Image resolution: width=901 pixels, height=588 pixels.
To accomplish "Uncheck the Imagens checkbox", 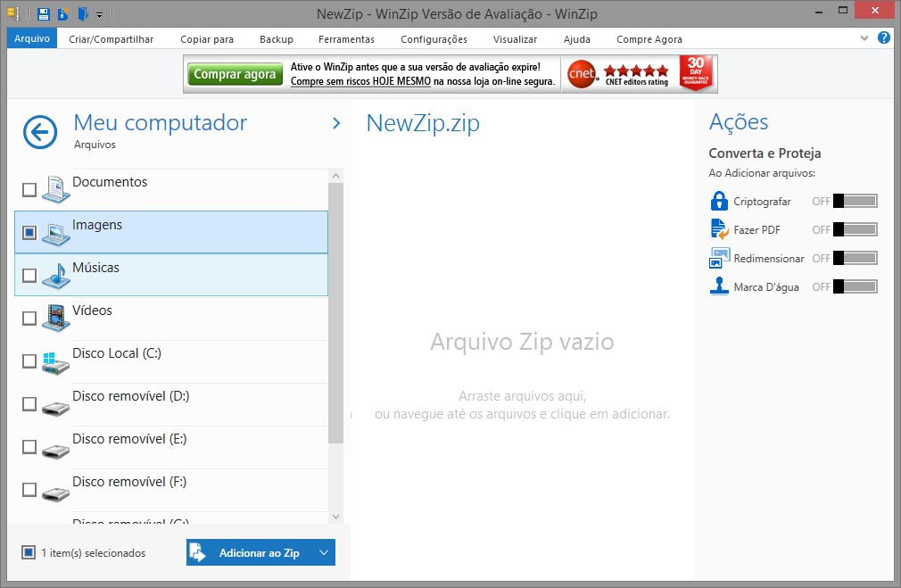I will [x=29, y=232].
